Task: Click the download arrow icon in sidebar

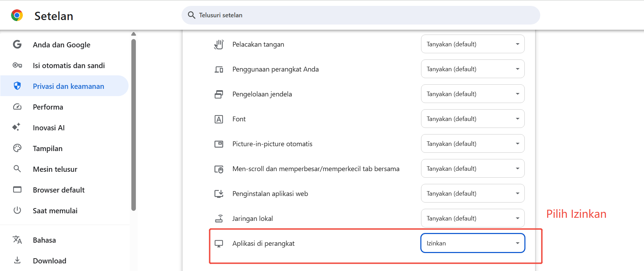Action: click(x=17, y=260)
